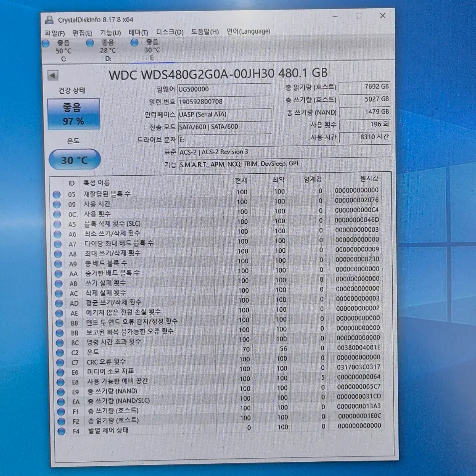Image resolution: width=476 pixels, height=476 pixels.
Task: Click the features field S.M.A.R.T., APM, NCQ
Action: 284,164
